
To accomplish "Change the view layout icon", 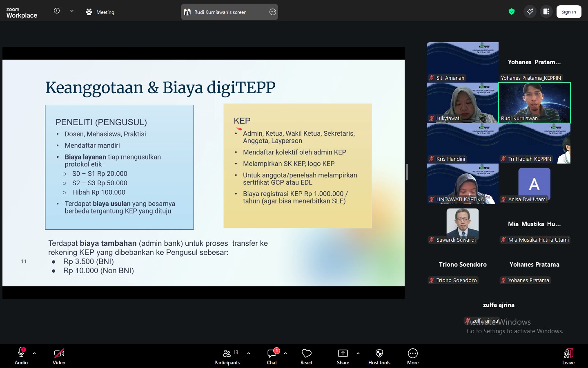I will 546,11.
